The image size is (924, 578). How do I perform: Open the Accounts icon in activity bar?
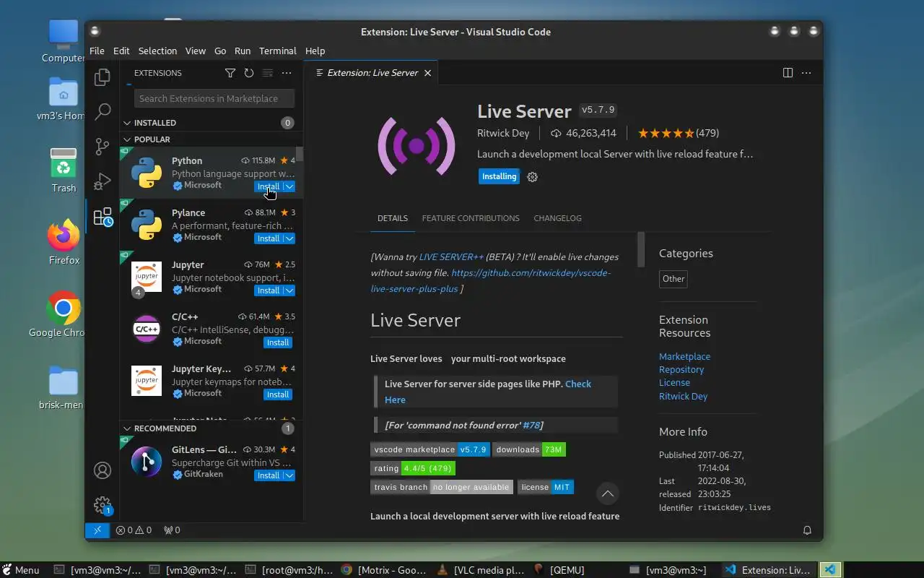[103, 470]
